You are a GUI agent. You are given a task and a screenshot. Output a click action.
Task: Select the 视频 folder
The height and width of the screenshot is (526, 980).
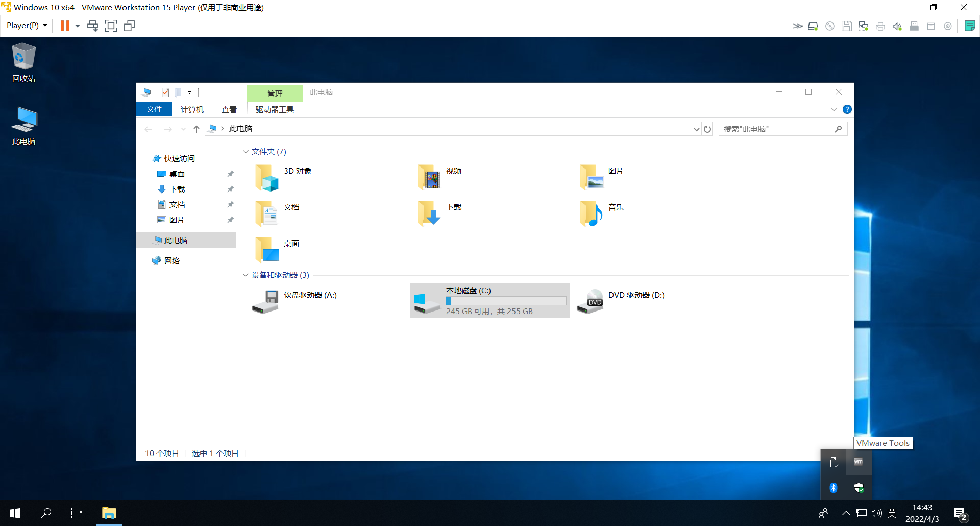click(x=440, y=178)
